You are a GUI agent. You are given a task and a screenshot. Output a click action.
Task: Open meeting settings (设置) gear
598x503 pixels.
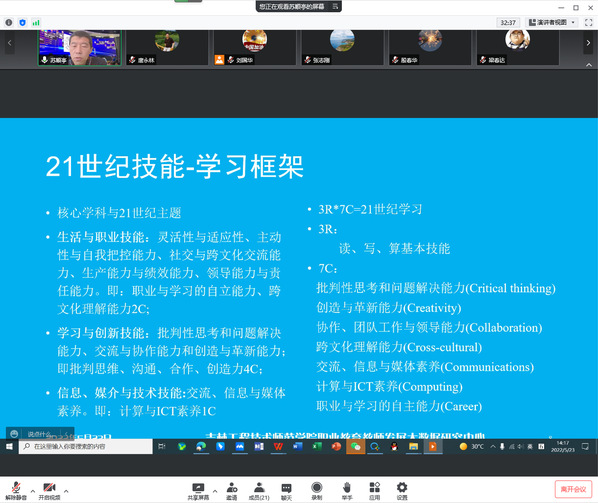pos(402,491)
